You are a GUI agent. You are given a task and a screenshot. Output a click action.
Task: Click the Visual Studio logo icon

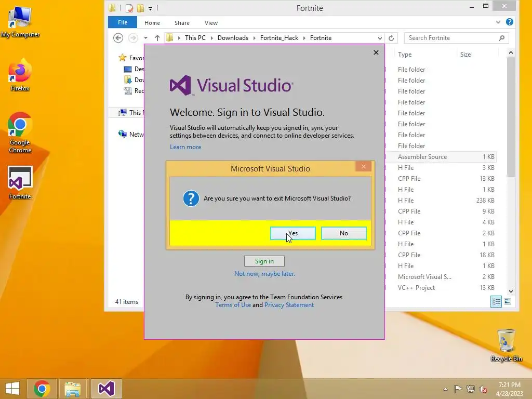pyautogui.click(x=180, y=85)
